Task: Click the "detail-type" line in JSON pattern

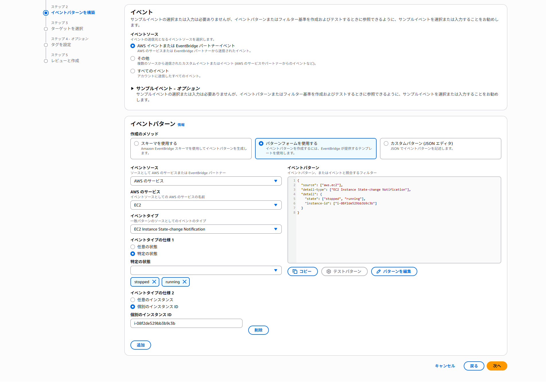Action: click(356, 190)
